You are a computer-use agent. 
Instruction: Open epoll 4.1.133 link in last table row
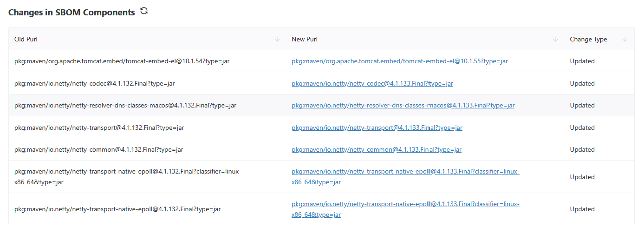405,209
